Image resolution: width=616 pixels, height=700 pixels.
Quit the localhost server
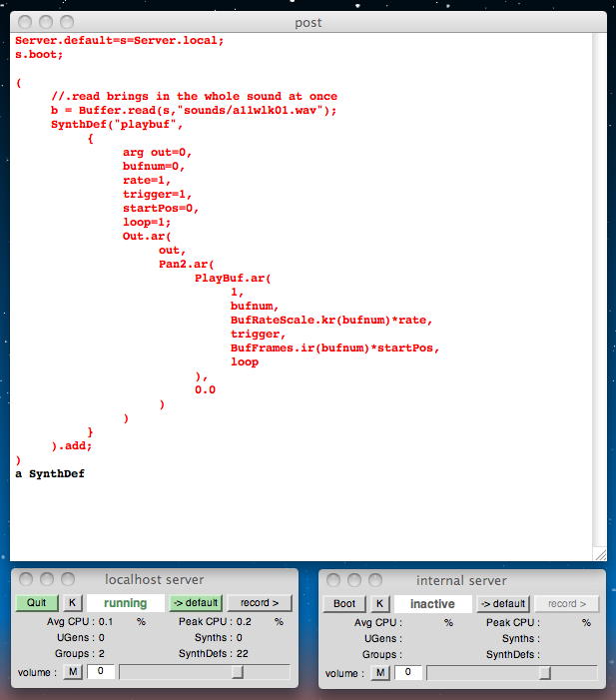tap(37, 603)
